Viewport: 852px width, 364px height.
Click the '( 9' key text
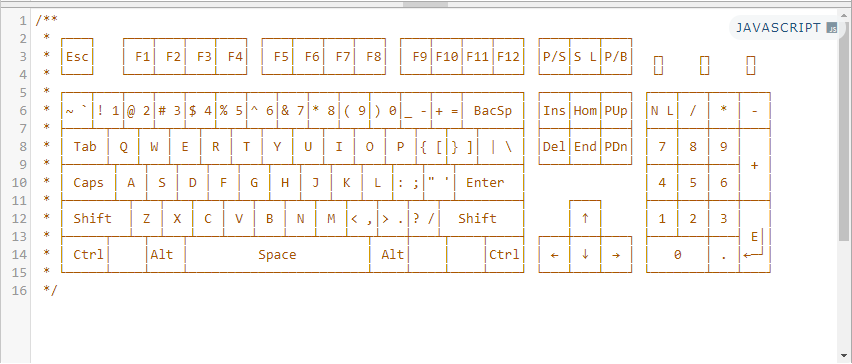[354, 111]
